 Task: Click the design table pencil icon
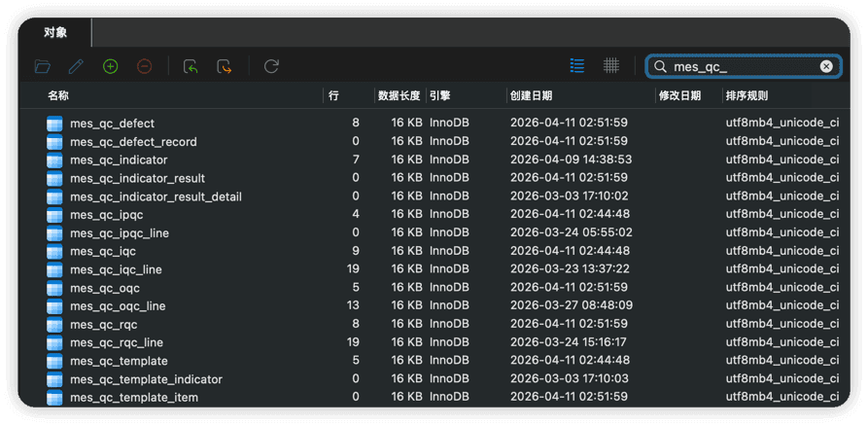(x=76, y=66)
